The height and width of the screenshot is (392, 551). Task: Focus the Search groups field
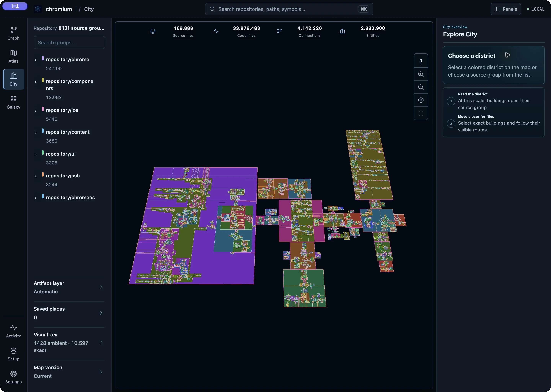click(69, 42)
